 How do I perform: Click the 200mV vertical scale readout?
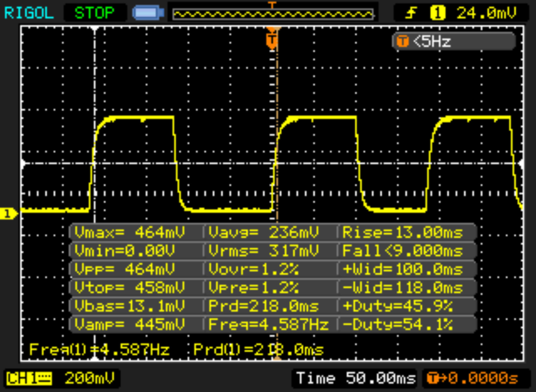click(x=89, y=379)
